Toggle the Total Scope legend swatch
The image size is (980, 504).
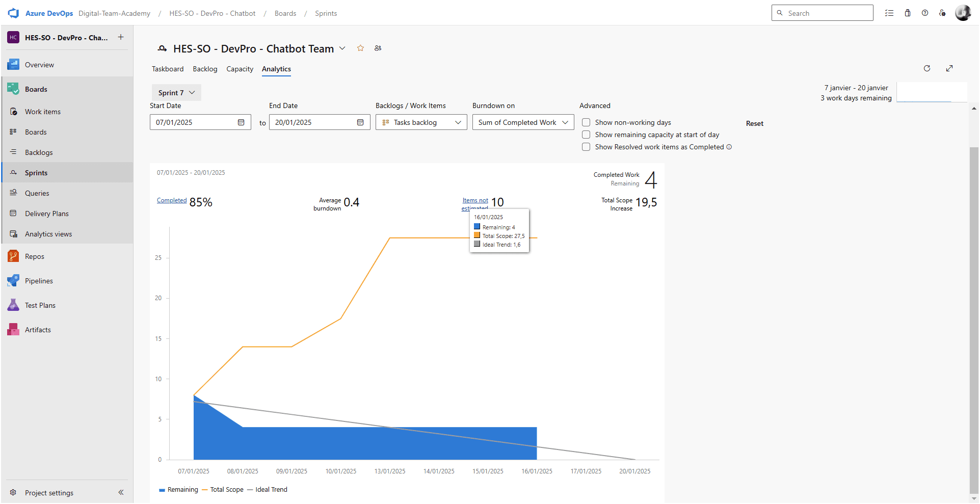tap(205, 490)
